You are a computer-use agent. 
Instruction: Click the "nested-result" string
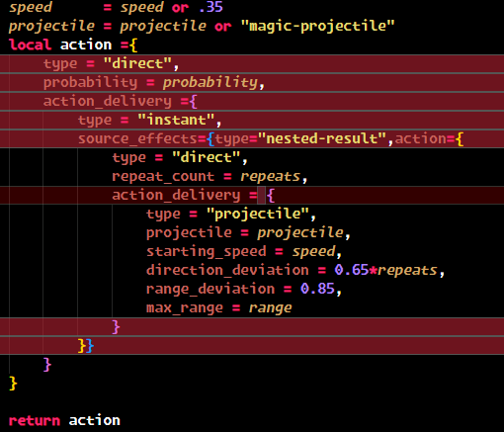[x=322, y=138]
